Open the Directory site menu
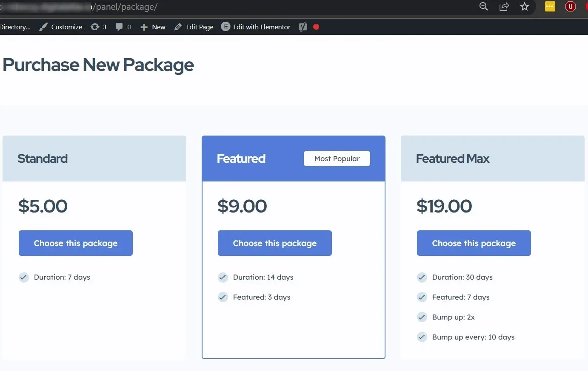This screenshot has height=371, width=588. coord(15,27)
